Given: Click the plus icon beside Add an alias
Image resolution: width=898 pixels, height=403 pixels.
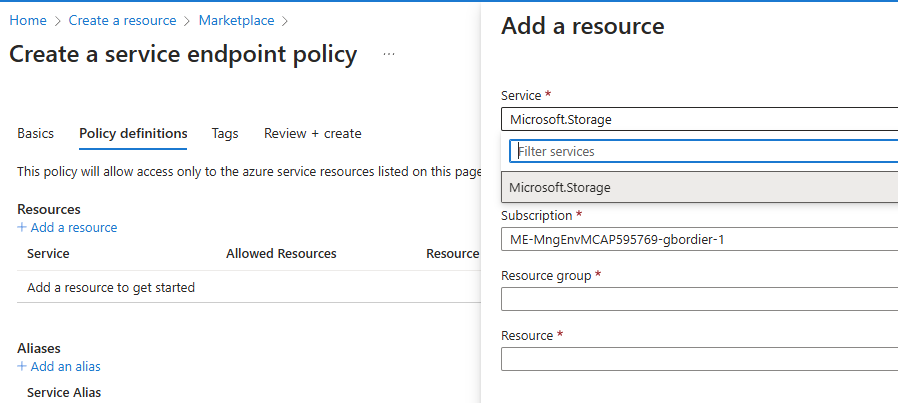Looking at the screenshot, I should (22, 366).
